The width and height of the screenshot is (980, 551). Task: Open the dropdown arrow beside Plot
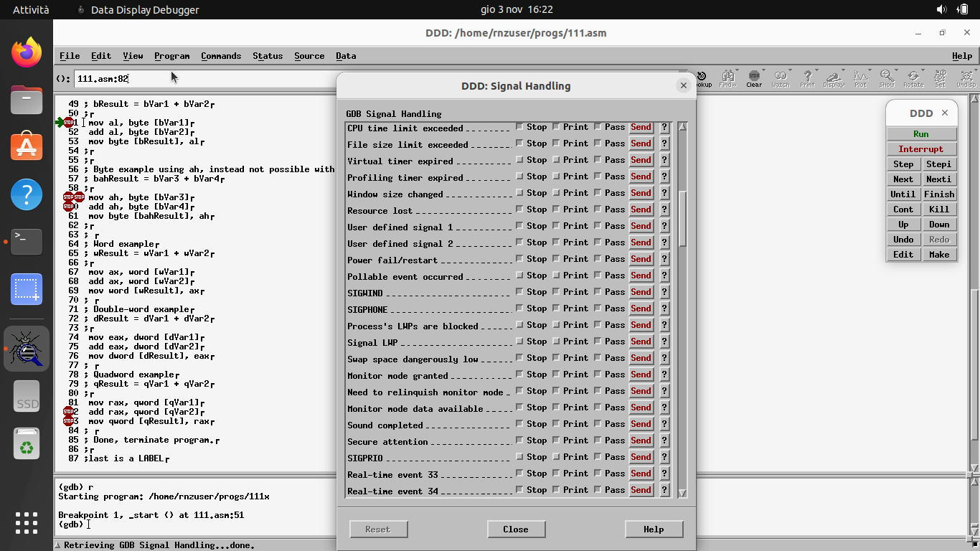[869, 71]
